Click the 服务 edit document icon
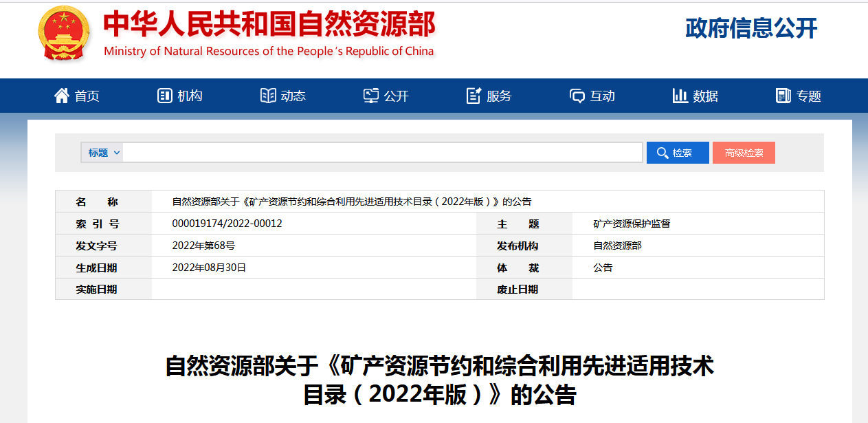Image resolution: width=868 pixels, height=423 pixels. click(x=474, y=96)
